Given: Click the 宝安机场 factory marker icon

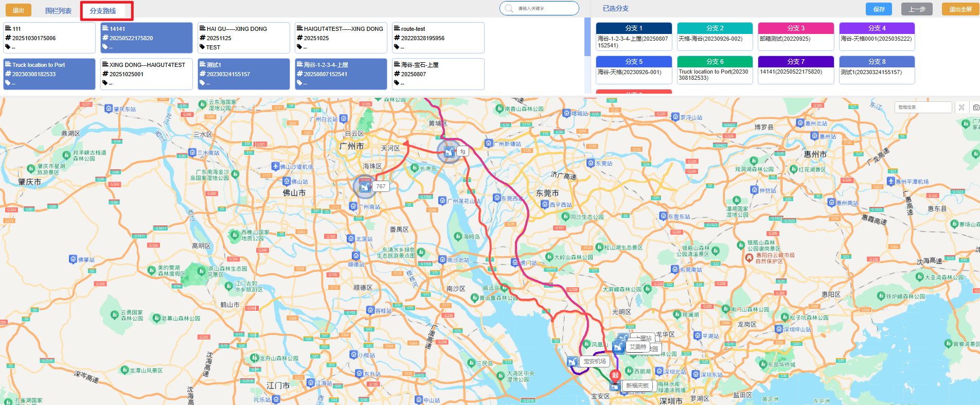Looking at the screenshot, I should coord(572,362).
